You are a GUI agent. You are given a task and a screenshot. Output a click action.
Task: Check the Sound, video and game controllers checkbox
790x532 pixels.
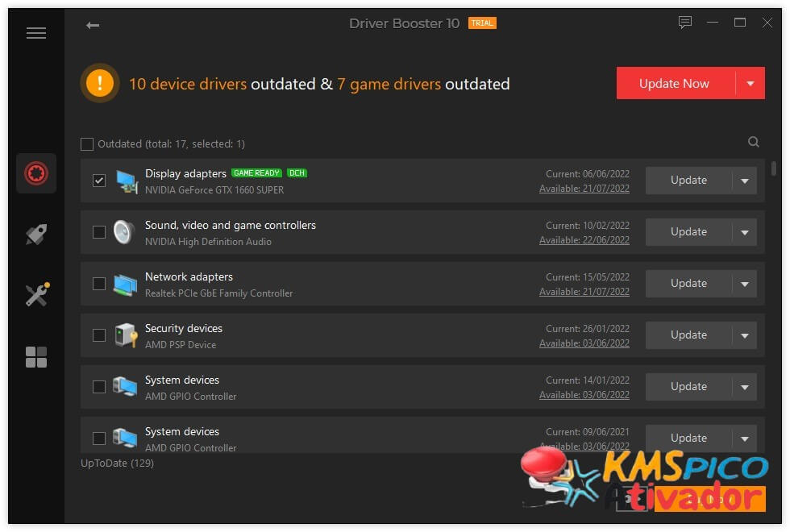point(99,232)
